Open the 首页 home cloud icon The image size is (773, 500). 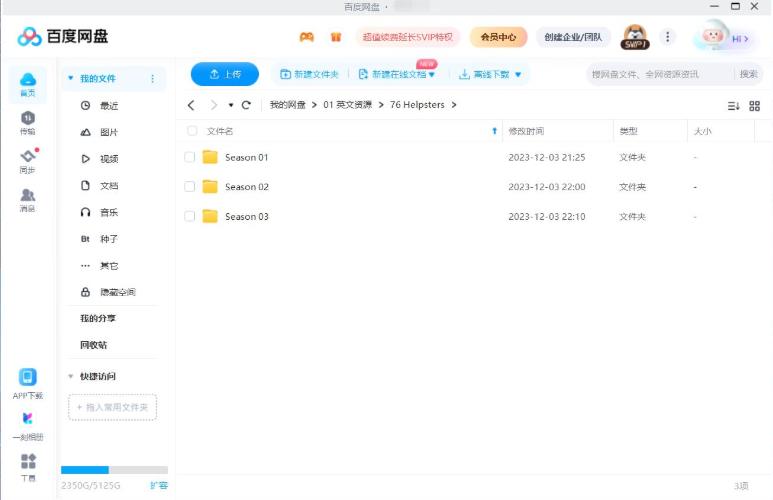[28, 84]
